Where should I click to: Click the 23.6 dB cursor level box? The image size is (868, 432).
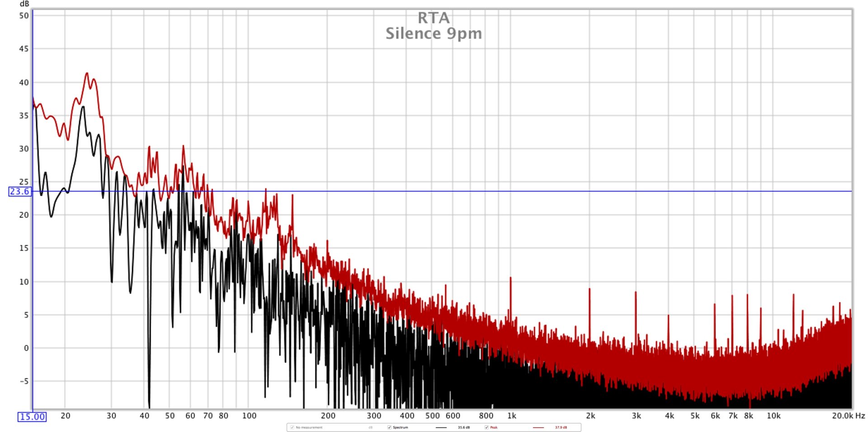coord(20,192)
